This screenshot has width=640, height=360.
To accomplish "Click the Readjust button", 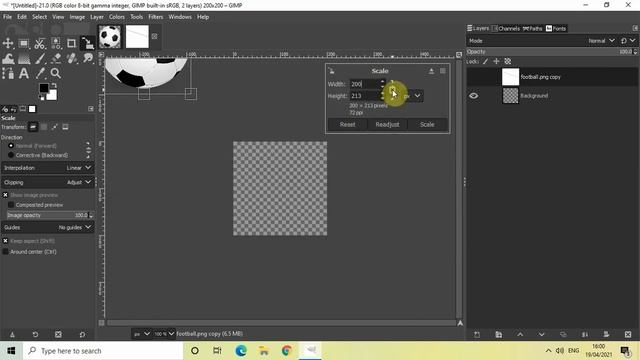I will click(387, 124).
